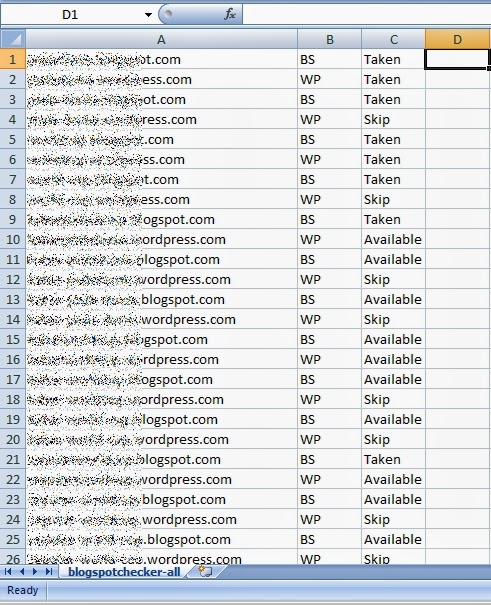Click cell C1 containing Taken
The height and width of the screenshot is (605, 491).
(393, 59)
